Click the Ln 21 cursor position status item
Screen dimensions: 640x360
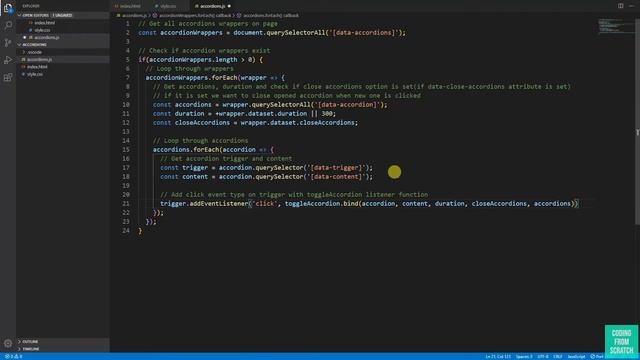tap(498, 356)
